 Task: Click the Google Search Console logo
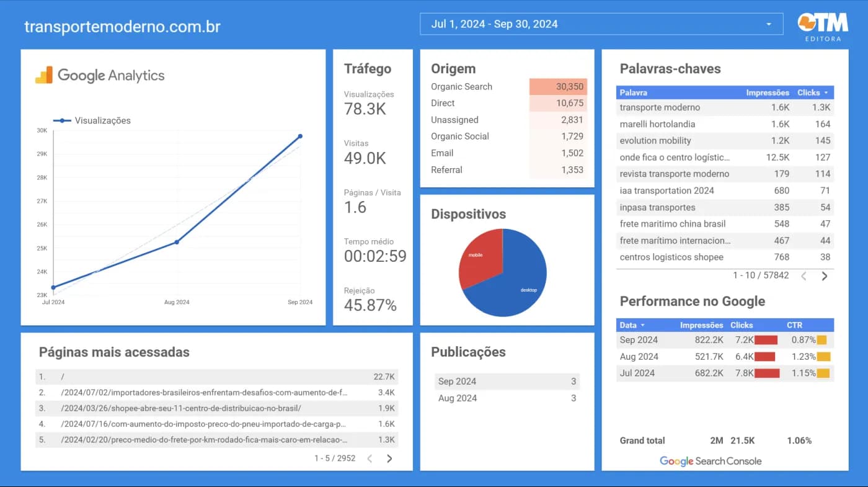pyautogui.click(x=710, y=461)
